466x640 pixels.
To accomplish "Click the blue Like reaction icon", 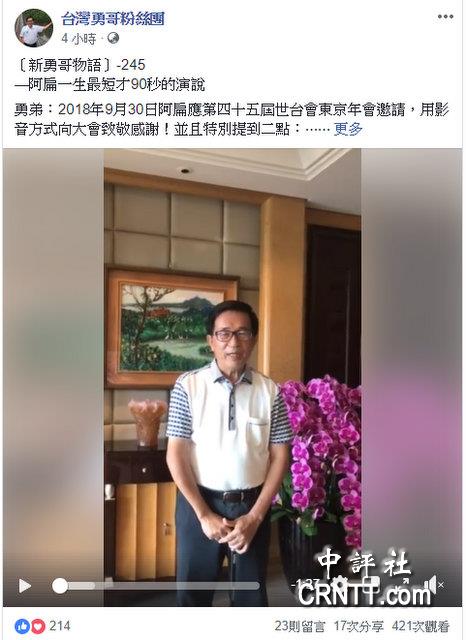I will click(x=22, y=626).
